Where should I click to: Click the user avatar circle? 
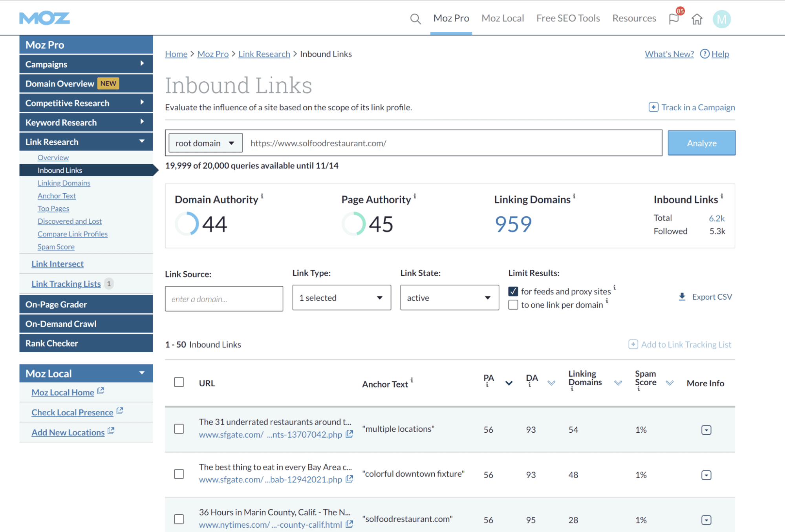(721, 19)
